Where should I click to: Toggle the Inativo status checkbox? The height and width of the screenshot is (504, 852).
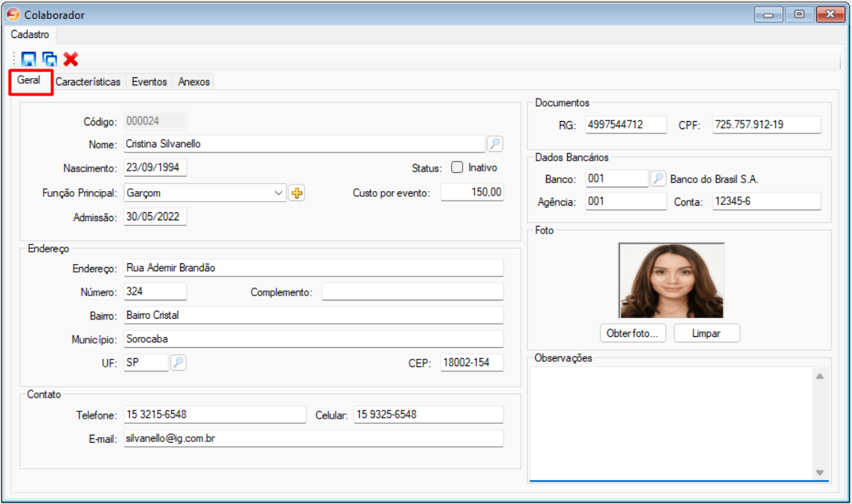click(x=457, y=167)
